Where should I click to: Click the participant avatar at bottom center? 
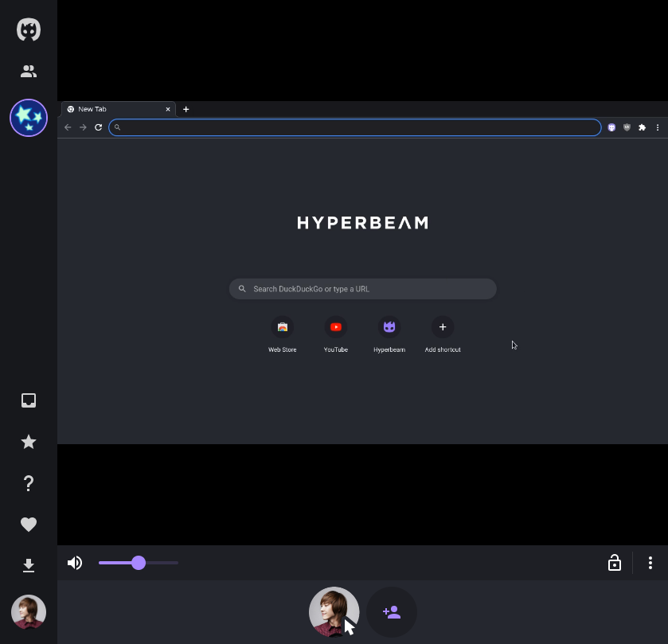334,612
